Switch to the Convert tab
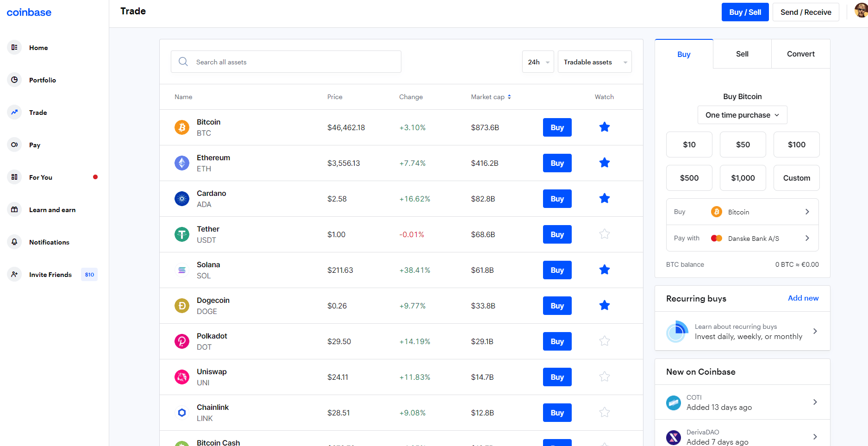Screen dimensions: 868x446 (x=800, y=54)
